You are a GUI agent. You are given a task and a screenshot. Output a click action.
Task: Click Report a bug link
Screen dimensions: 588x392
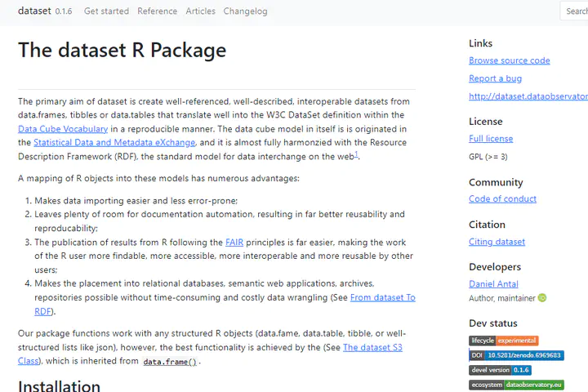point(495,78)
